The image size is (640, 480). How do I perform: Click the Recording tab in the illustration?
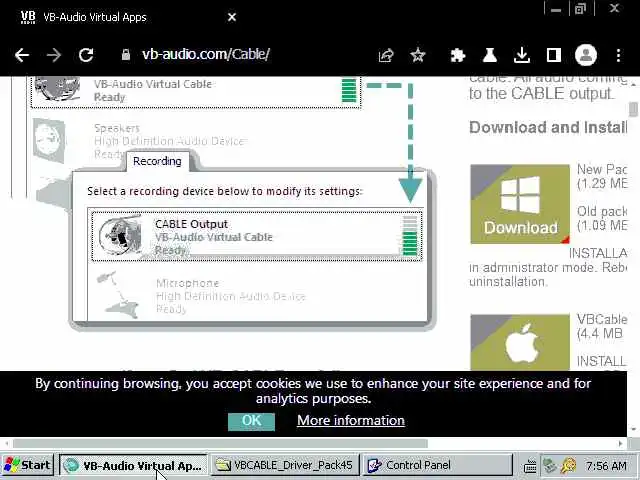(157, 161)
